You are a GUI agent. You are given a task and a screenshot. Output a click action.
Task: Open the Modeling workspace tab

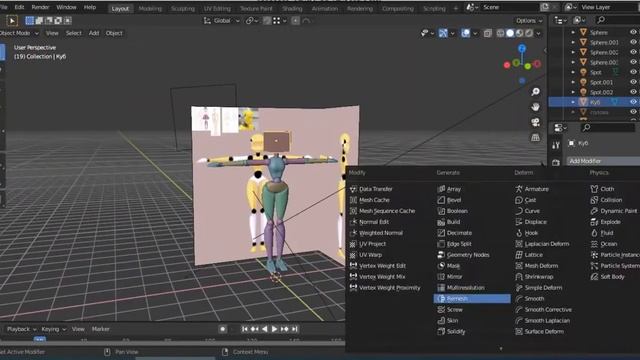pyautogui.click(x=150, y=9)
